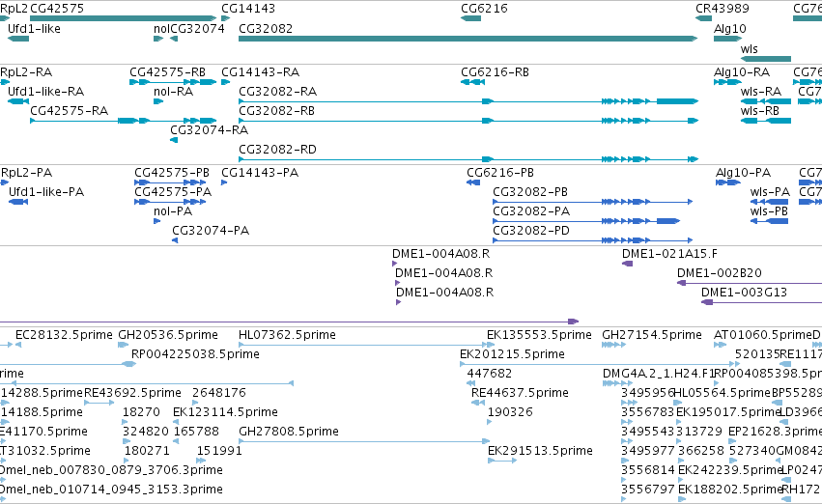Click the Ufd1-like-PA protein label
This screenshot has height=504, width=822.
[x=46, y=192]
